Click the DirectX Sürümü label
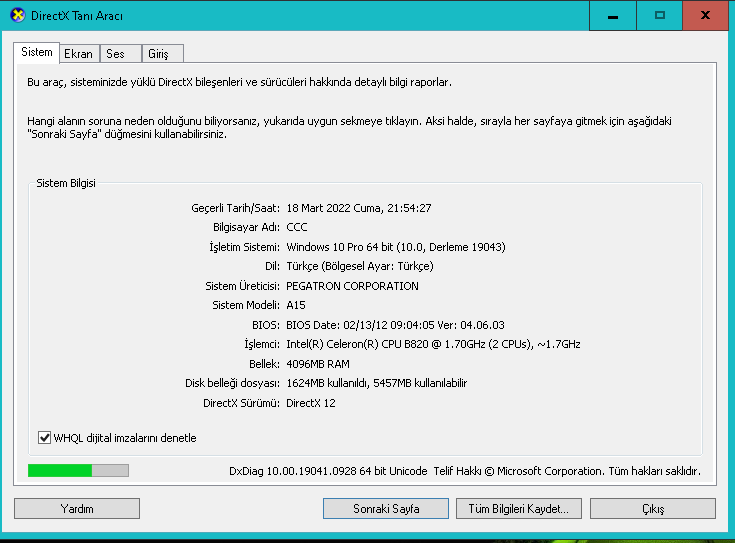The width and height of the screenshot is (735, 543). [241, 403]
